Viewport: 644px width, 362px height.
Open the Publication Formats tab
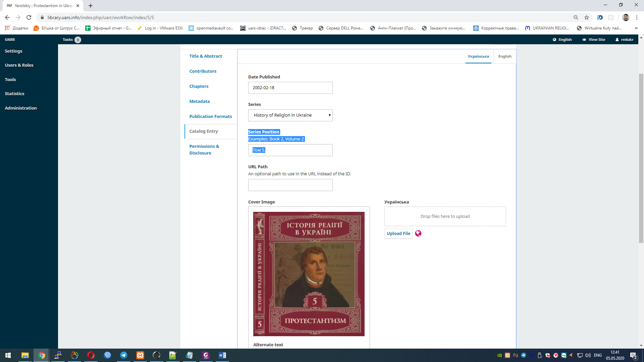(x=210, y=117)
